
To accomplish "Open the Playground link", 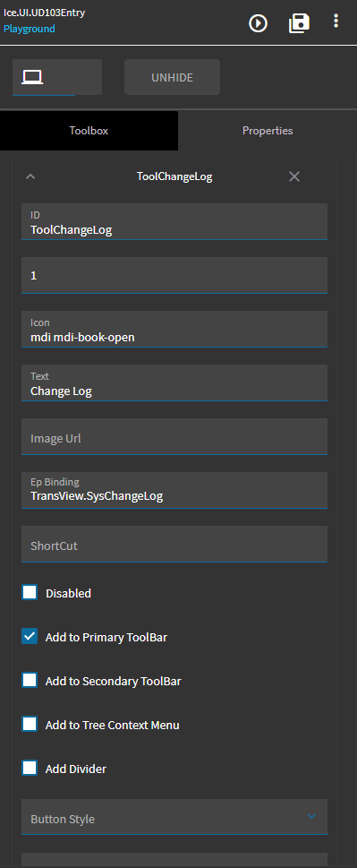I will (30, 29).
